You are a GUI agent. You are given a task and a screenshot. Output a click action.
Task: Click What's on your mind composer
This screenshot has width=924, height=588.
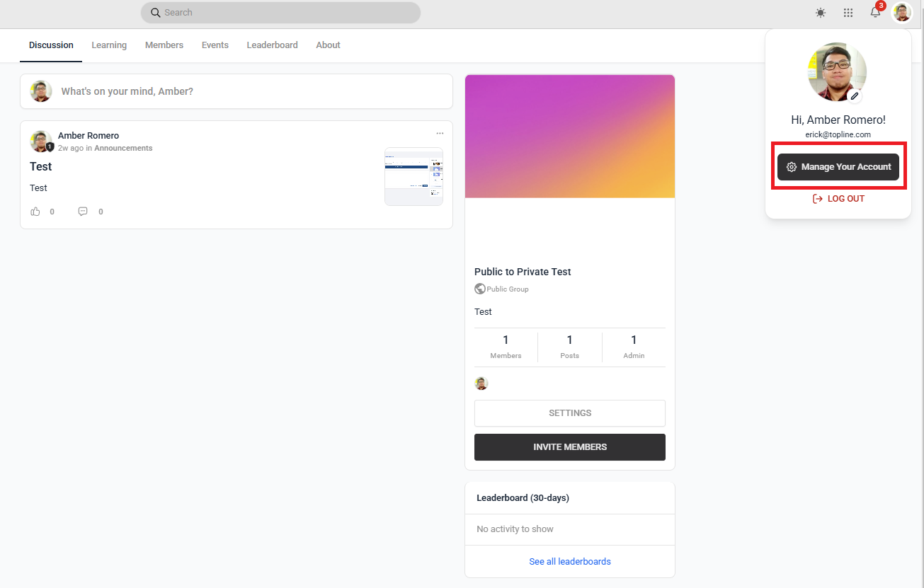pos(236,91)
